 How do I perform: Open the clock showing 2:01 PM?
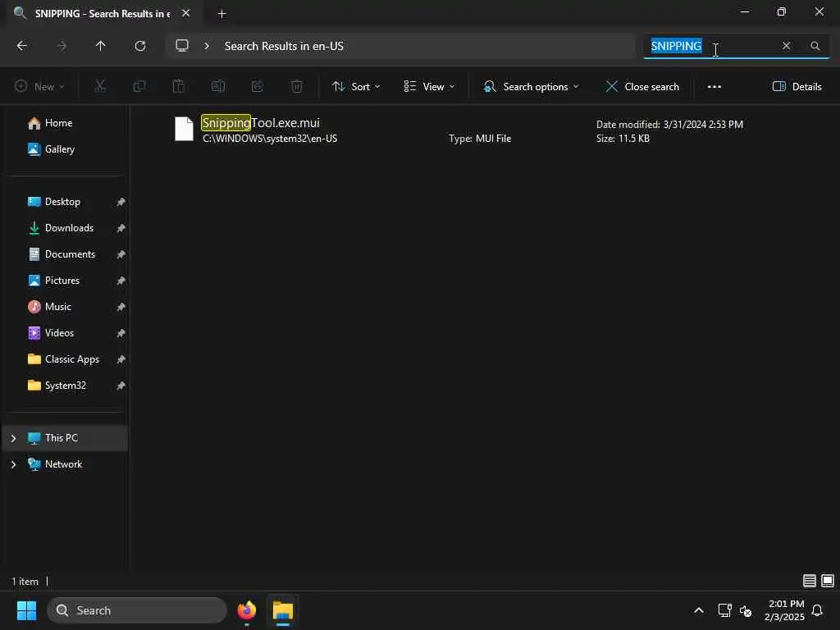[784, 610]
